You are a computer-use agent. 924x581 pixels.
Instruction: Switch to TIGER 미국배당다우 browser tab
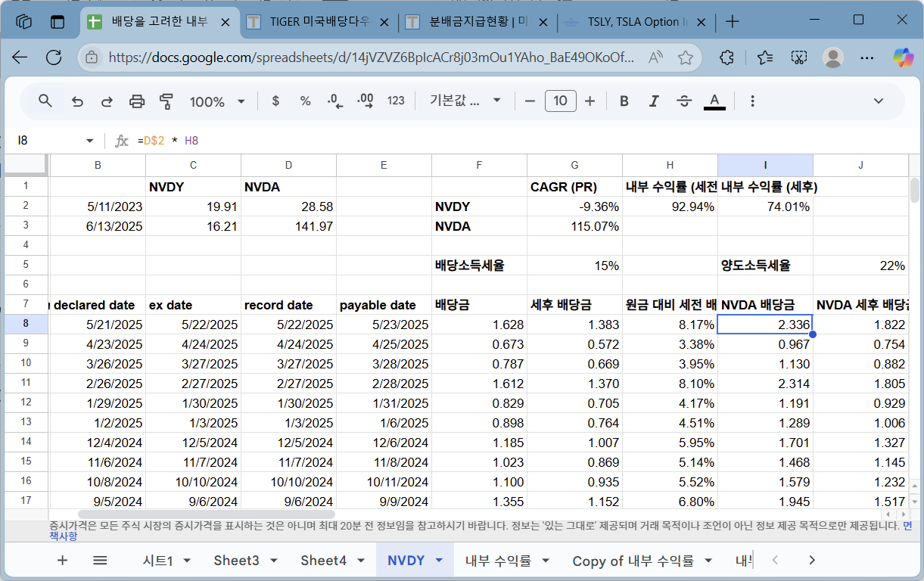pos(319,21)
